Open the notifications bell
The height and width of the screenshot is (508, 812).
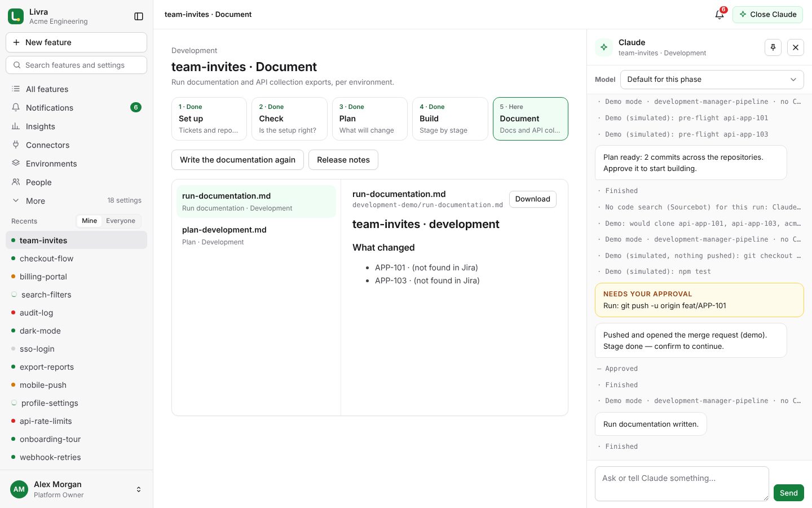click(x=720, y=15)
